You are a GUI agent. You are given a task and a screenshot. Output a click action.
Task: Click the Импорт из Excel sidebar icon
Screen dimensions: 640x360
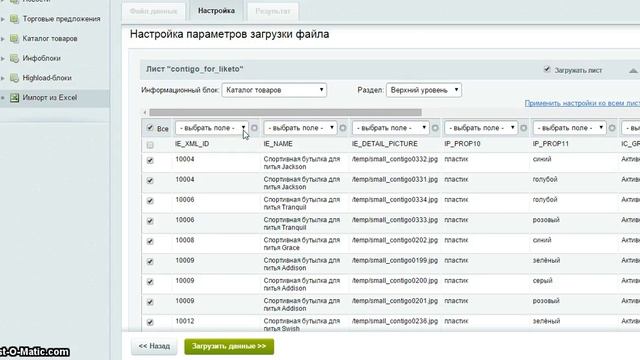pyautogui.click(x=14, y=98)
